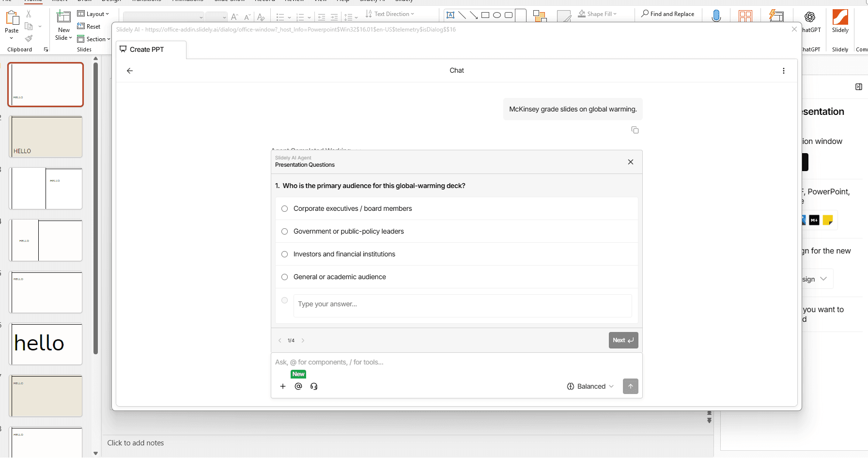This screenshot has height=458, width=868.
Task: Click the Ask message input box
Action: click(456, 362)
